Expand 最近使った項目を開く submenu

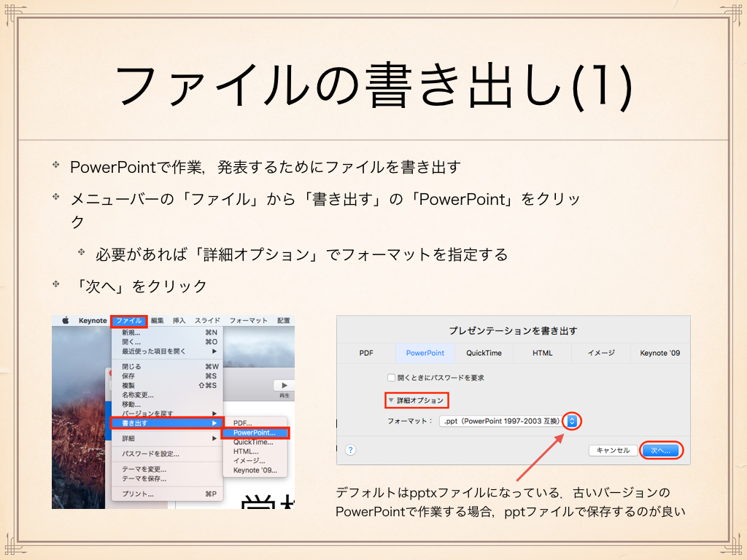click(167, 351)
